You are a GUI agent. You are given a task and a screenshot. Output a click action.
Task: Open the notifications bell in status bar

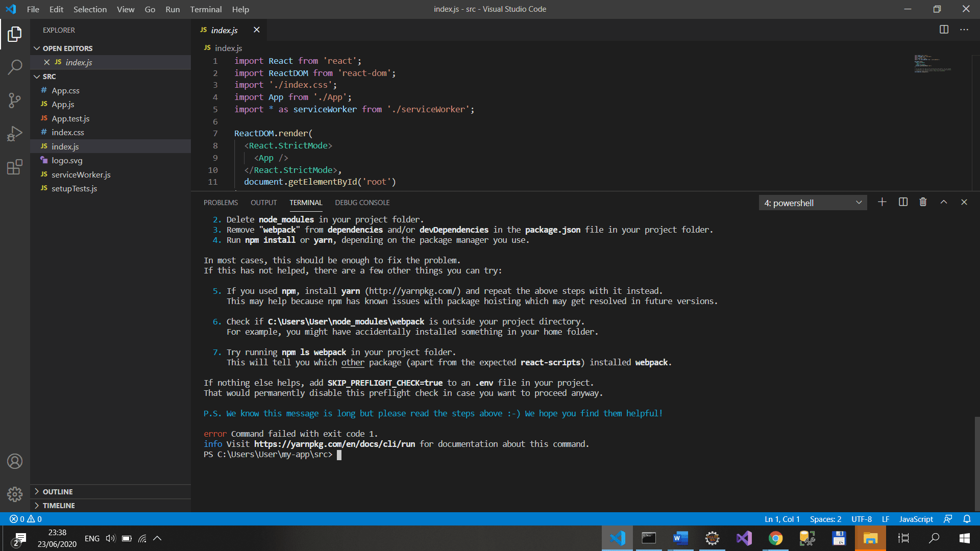click(x=967, y=519)
